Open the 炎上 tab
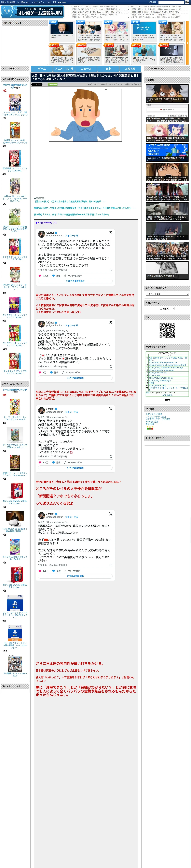This screenshot has height=868, width=191. pos(108,69)
